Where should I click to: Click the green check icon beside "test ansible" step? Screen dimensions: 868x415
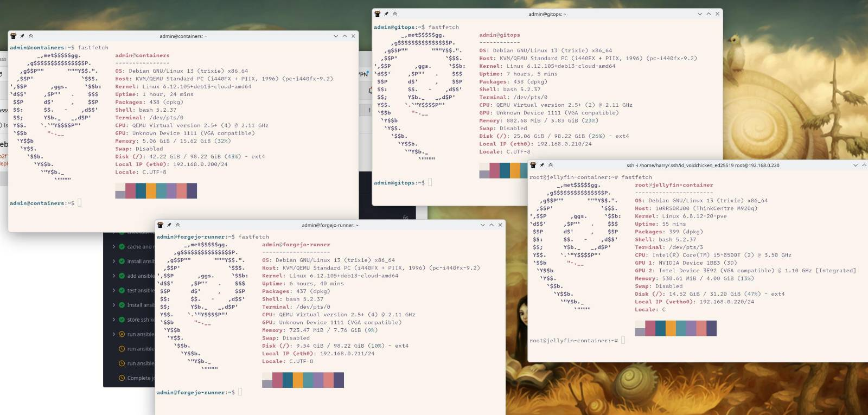[x=122, y=290]
